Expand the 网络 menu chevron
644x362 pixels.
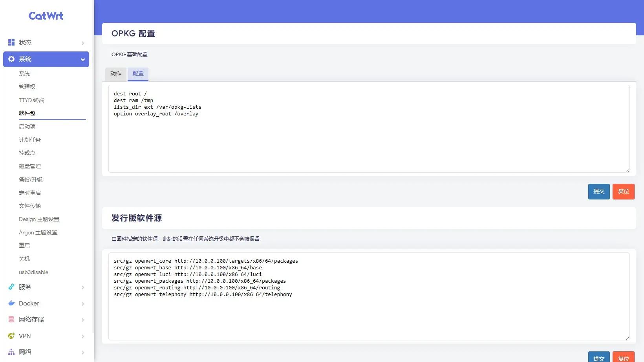pyautogui.click(x=83, y=353)
